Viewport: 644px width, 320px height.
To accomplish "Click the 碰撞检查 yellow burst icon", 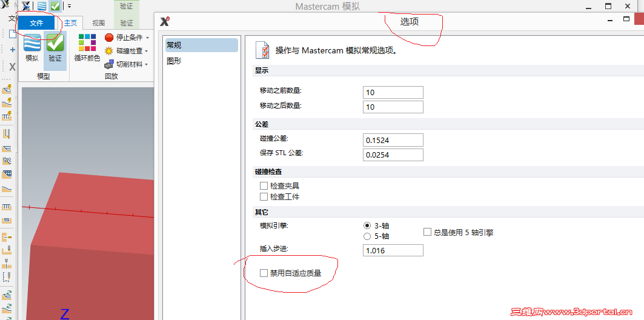I will coord(109,51).
